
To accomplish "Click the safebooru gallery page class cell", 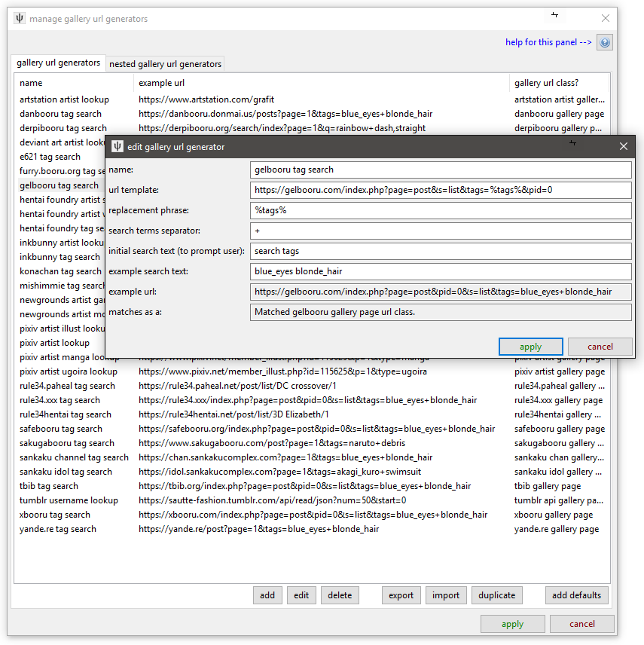I will point(560,429).
